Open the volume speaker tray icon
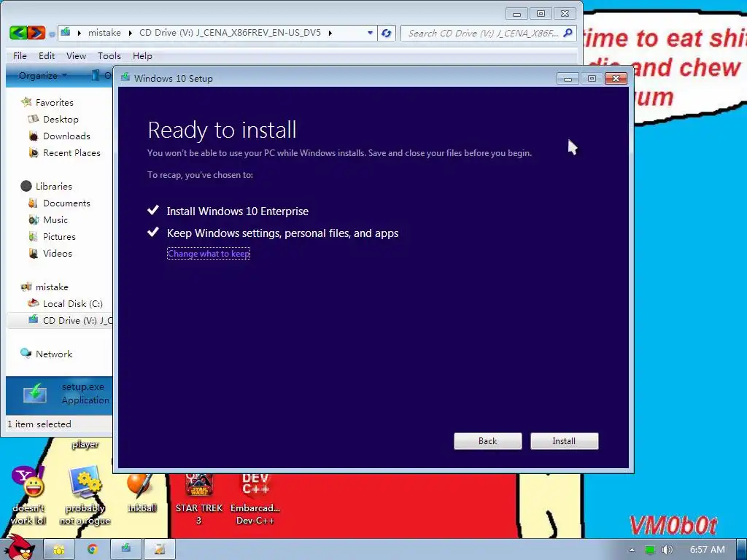 click(x=667, y=550)
